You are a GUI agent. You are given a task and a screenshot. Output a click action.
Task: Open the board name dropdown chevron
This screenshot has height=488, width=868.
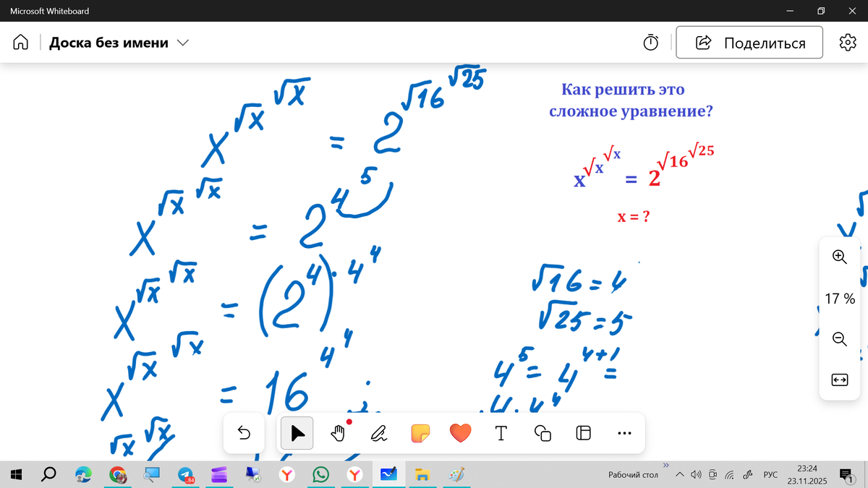click(x=182, y=43)
